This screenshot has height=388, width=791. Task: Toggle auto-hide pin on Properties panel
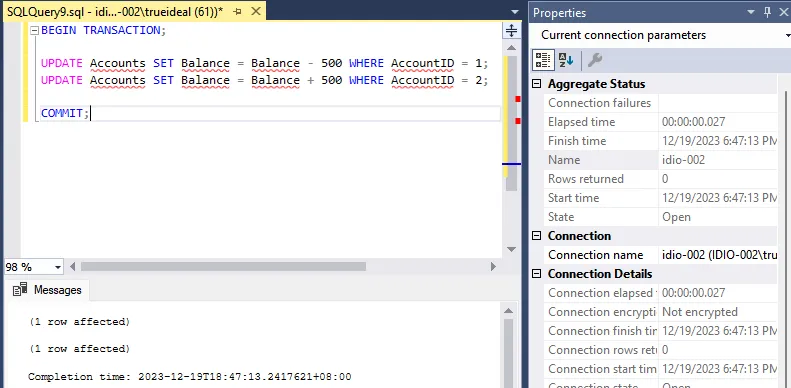click(768, 12)
